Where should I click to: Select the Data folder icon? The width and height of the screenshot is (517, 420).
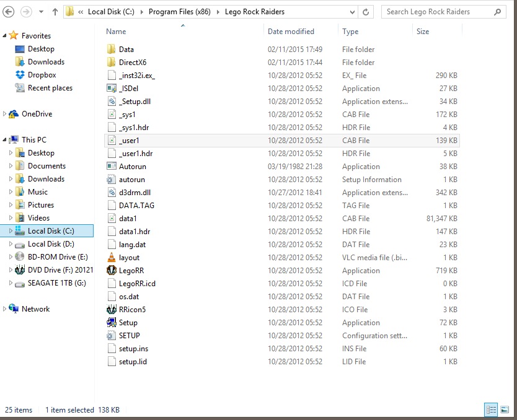[112, 50]
